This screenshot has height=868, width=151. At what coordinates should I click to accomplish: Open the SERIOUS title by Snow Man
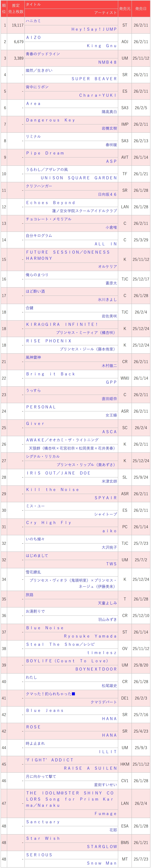39,854
